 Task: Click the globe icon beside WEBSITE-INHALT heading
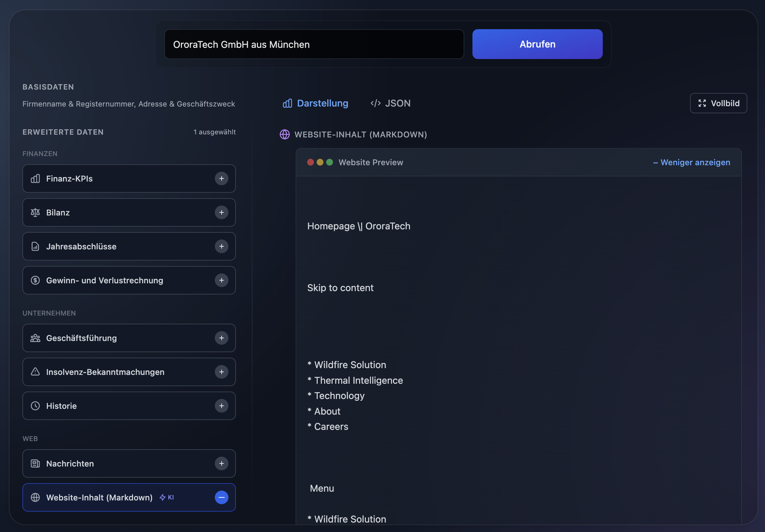pyautogui.click(x=285, y=134)
